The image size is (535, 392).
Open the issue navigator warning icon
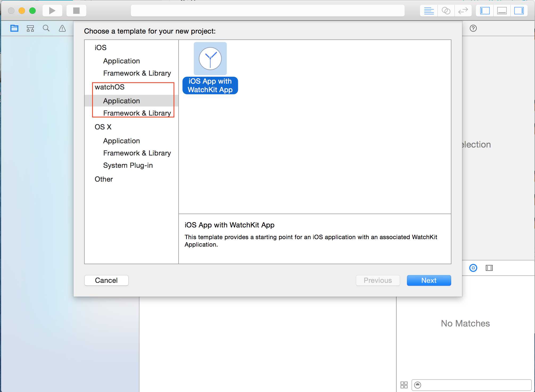[62, 28]
